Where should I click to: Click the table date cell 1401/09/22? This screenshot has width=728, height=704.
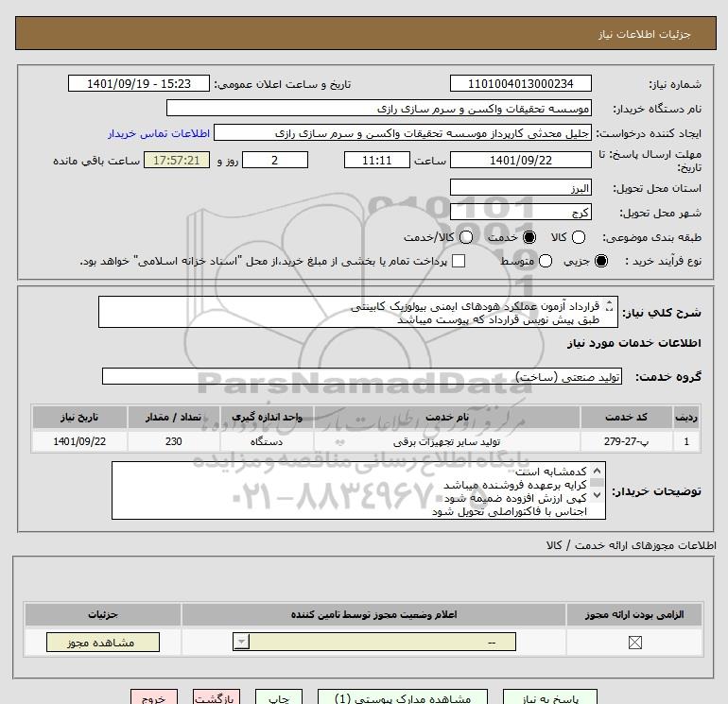pyautogui.click(x=79, y=441)
